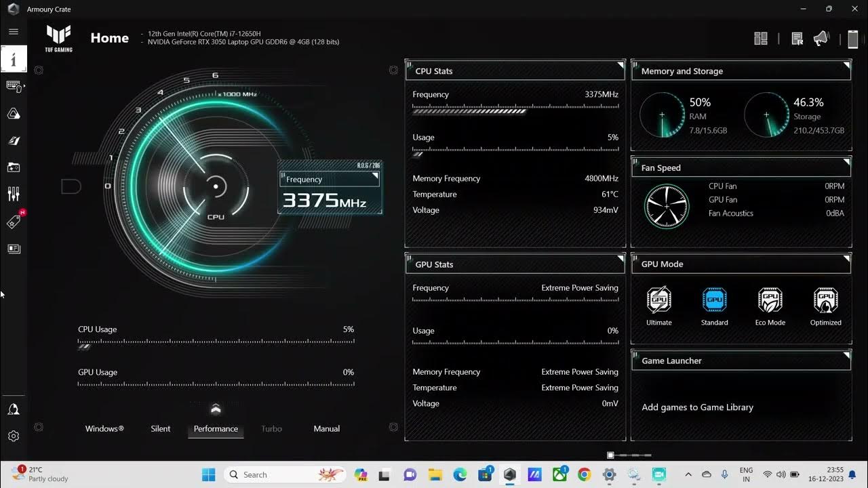Switch dashboard layout view icon
This screenshot has width=868, height=488.
(761, 39)
